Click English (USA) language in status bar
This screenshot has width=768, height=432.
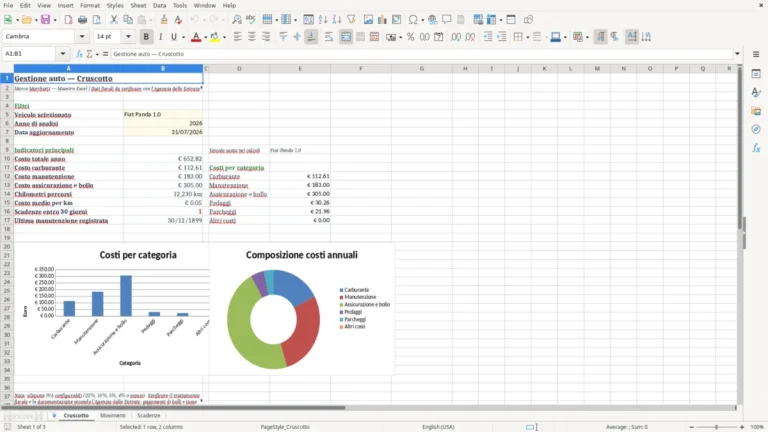click(x=438, y=427)
